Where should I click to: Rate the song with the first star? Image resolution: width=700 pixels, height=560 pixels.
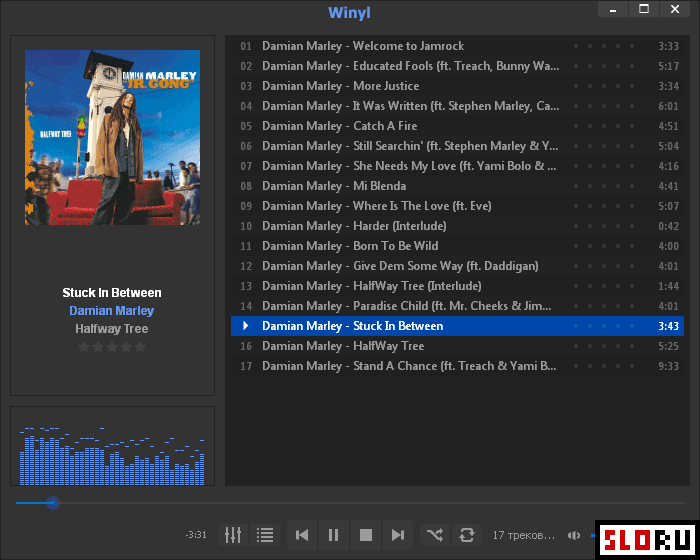coord(84,347)
